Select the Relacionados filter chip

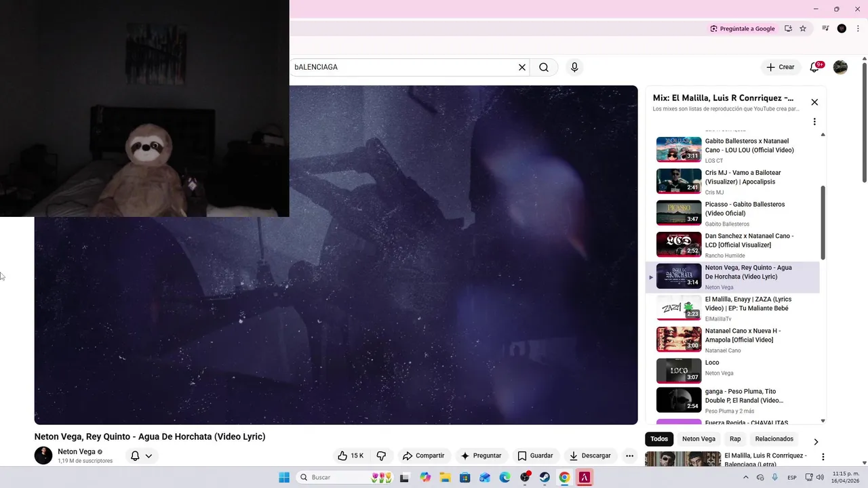point(774,439)
